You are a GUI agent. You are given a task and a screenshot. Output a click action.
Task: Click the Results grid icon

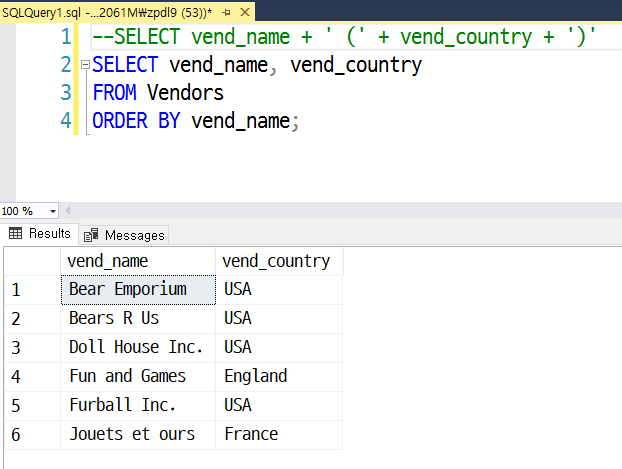click(x=15, y=233)
